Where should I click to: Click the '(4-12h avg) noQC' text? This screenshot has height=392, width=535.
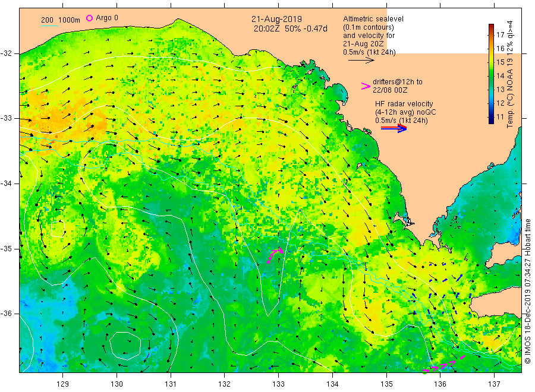click(405, 112)
